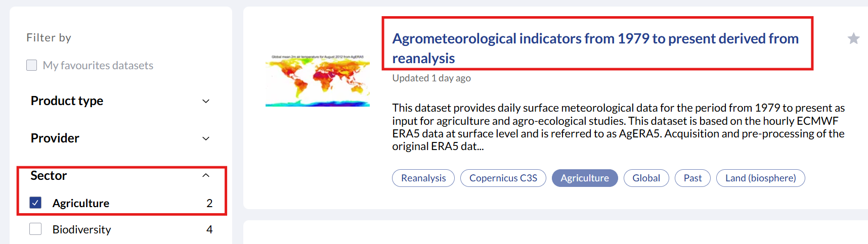This screenshot has width=868, height=244.
Task: Uncheck the Agriculture sector checkbox
Action: point(35,203)
